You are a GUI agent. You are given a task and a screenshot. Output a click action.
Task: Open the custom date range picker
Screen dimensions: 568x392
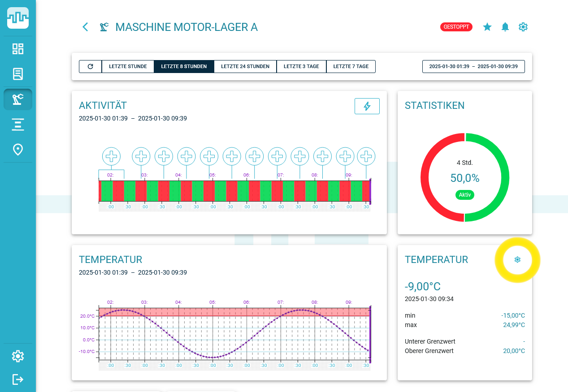[473, 66]
